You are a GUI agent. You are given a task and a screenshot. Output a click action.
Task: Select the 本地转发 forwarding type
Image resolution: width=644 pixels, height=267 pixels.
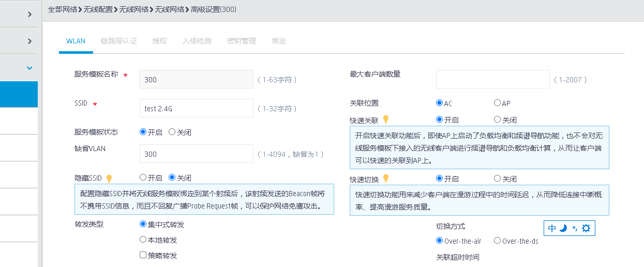(143, 240)
